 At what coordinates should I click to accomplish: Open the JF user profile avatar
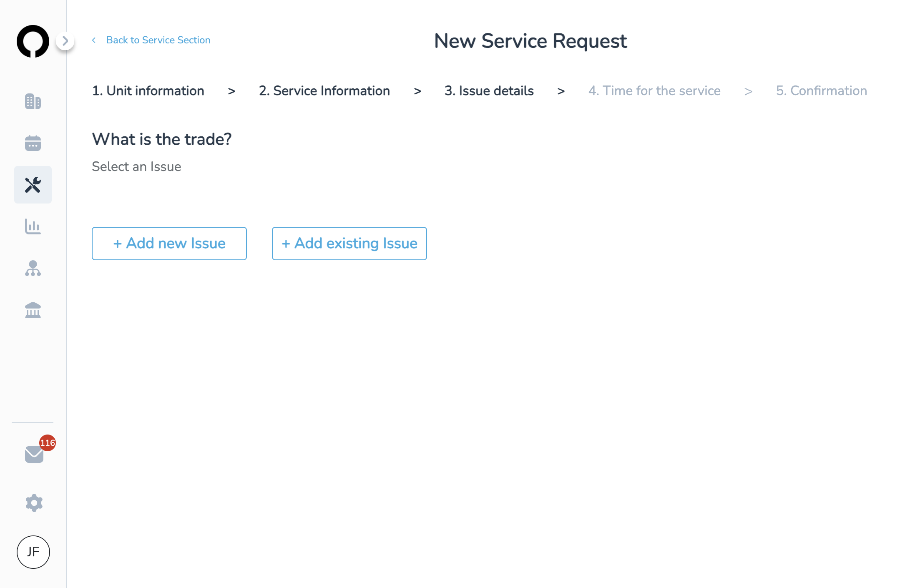click(x=33, y=552)
